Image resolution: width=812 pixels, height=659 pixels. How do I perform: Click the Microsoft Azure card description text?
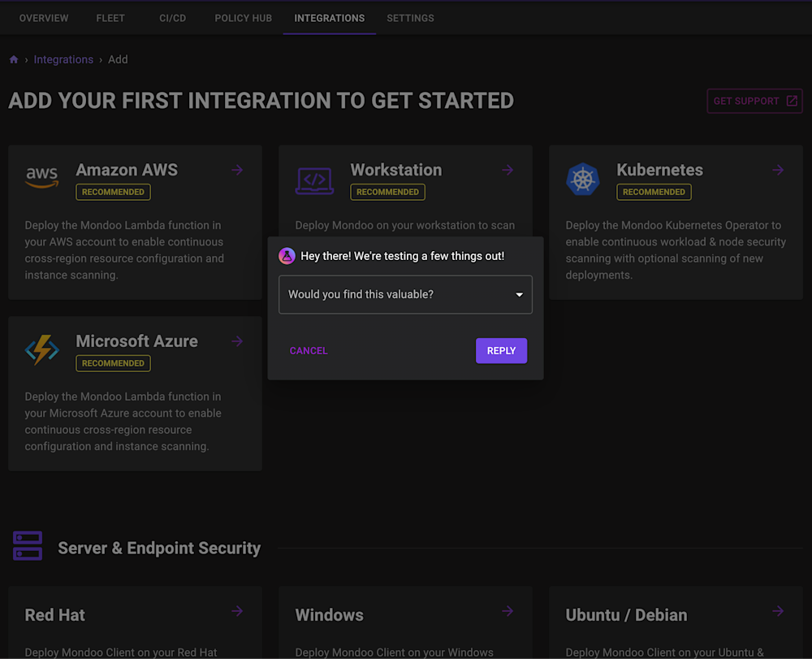pos(123,422)
